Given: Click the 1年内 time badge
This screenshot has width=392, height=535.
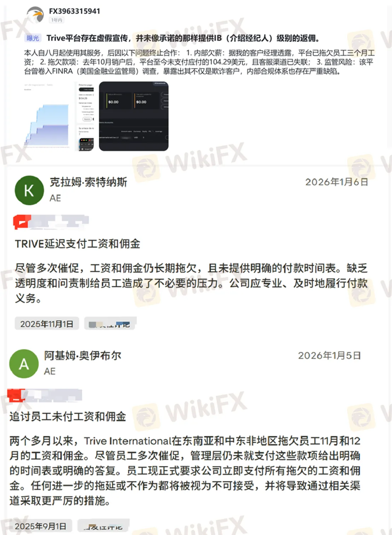Looking at the screenshot, I should [x=56, y=20].
